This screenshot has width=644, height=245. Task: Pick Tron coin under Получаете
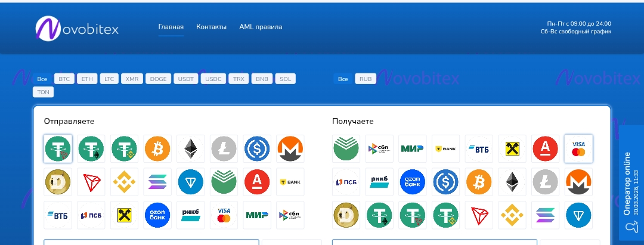[479, 215]
